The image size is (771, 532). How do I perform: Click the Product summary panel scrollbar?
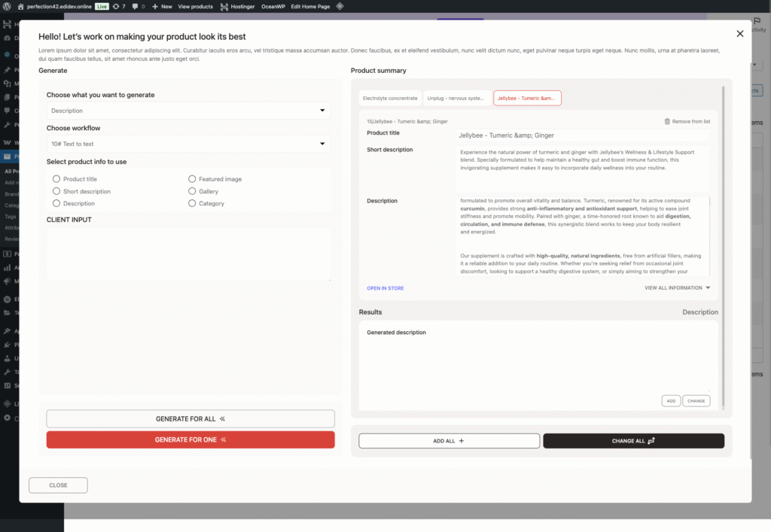pyautogui.click(x=724, y=226)
